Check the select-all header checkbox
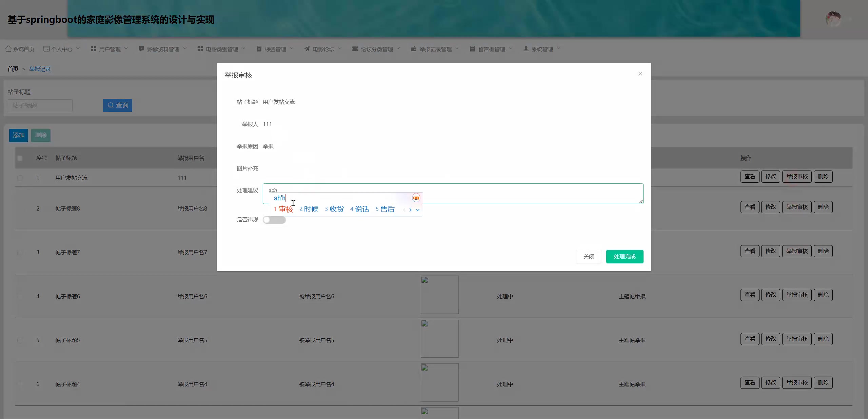 20,158
